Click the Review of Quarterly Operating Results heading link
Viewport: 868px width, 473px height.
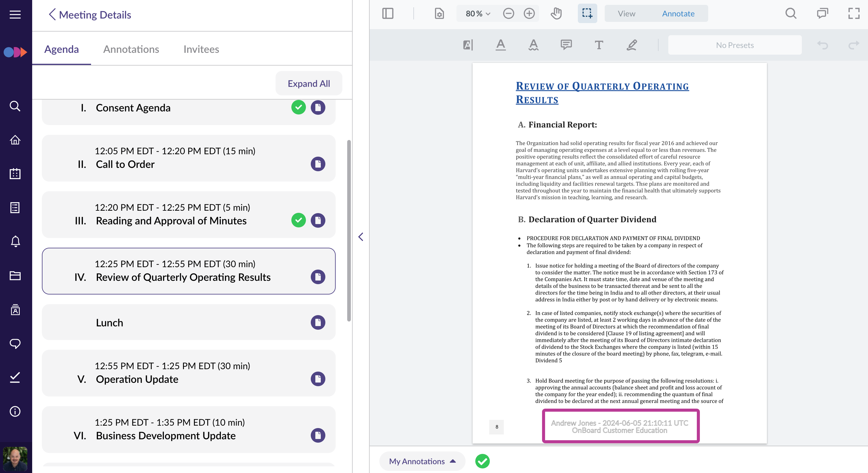pyautogui.click(x=602, y=93)
